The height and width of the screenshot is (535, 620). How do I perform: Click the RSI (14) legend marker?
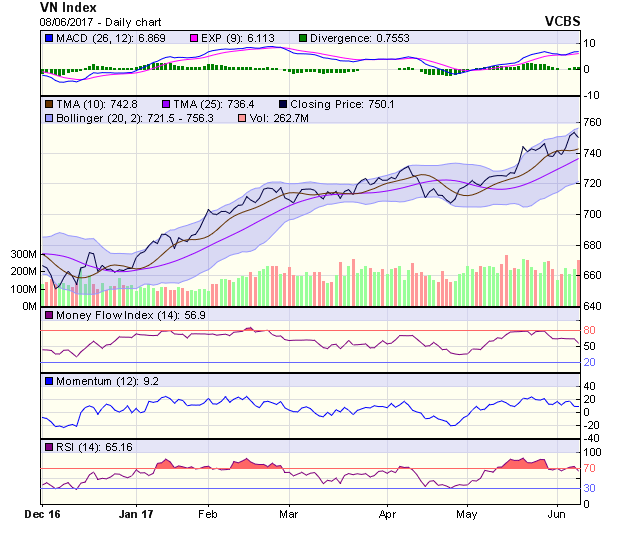pyautogui.click(x=48, y=446)
